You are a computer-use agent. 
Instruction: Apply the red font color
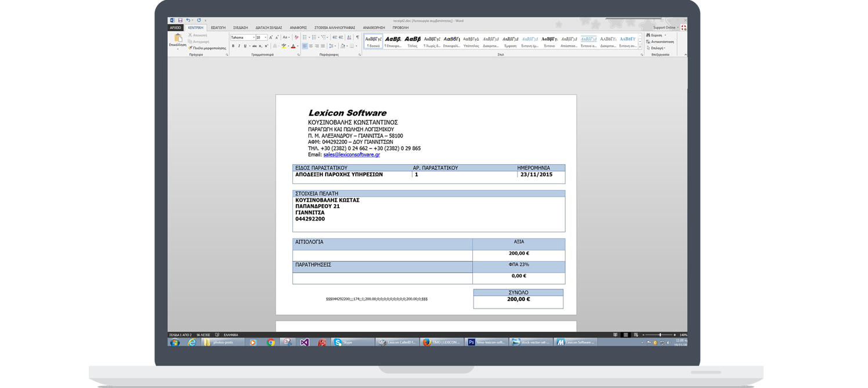click(x=294, y=46)
